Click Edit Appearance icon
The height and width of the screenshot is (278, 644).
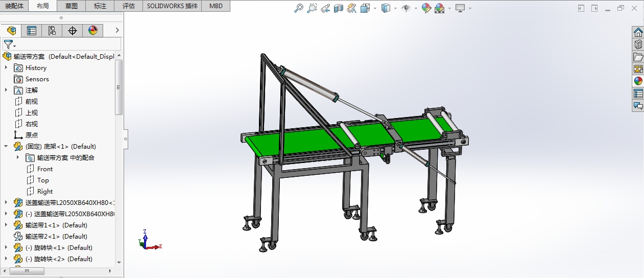[x=426, y=8]
